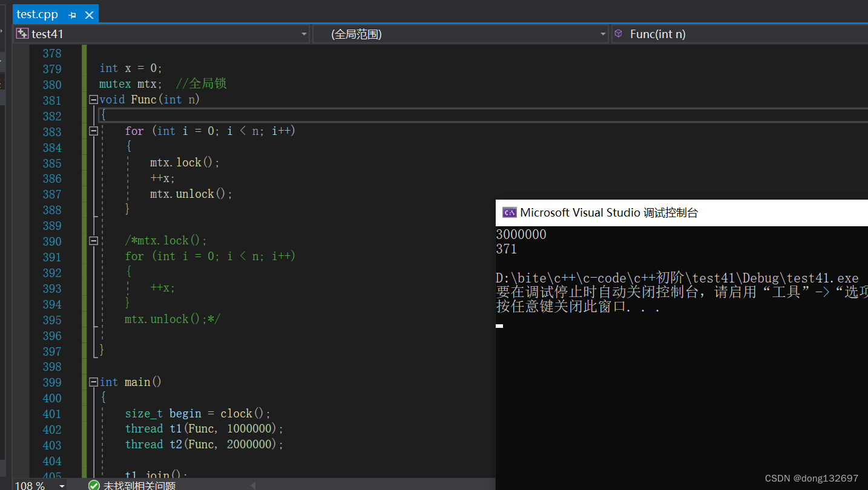Pin the test.cpp tab
This screenshot has height=490, width=868.
(x=73, y=15)
